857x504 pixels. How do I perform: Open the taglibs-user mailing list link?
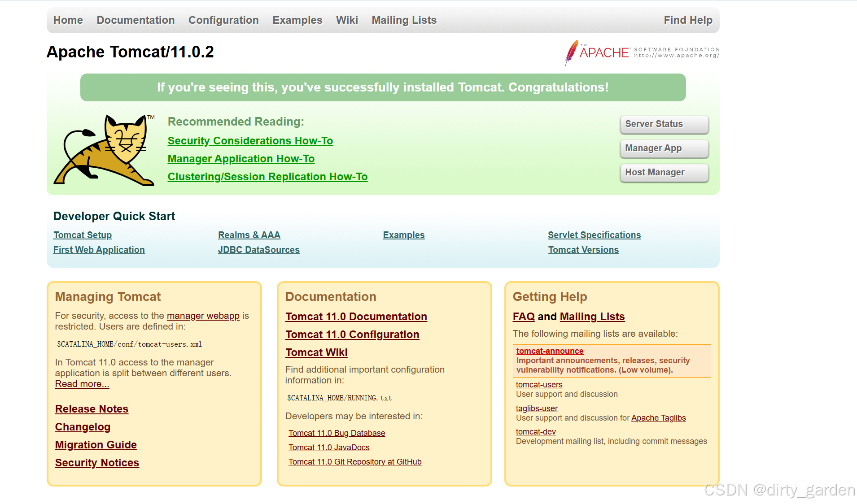(x=537, y=408)
